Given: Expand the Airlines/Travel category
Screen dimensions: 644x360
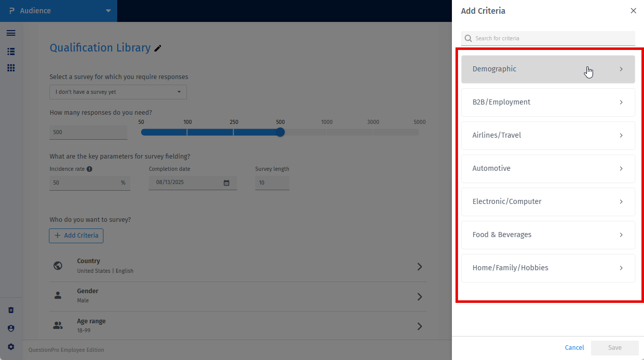Looking at the screenshot, I should coord(548,136).
